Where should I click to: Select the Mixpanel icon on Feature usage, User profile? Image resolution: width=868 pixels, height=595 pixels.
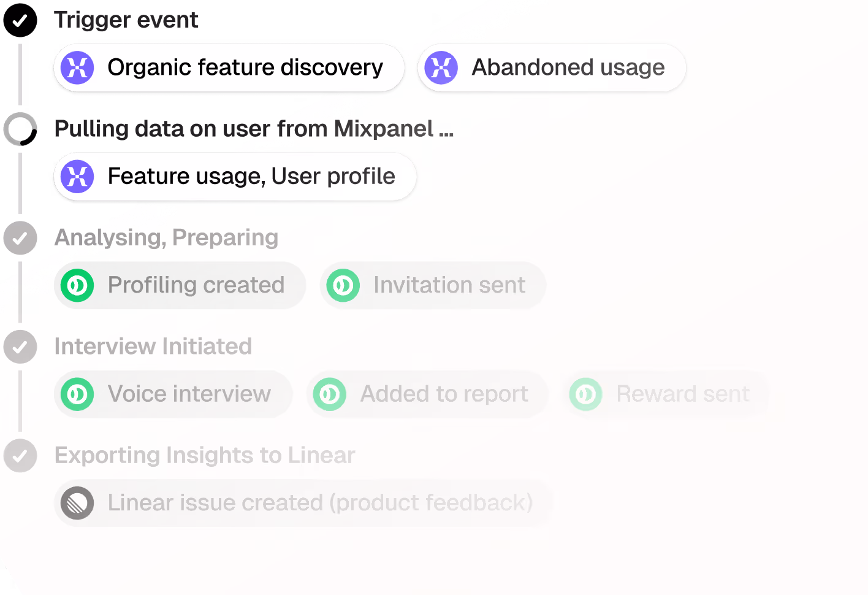77,177
